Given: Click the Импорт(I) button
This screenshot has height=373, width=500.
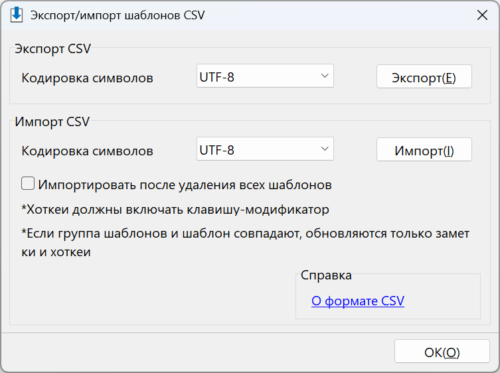Looking at the screenshot, I should point(424,150).
